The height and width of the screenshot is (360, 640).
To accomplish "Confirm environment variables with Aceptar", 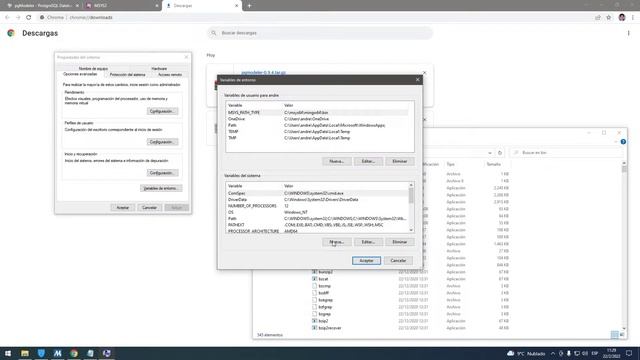I will 366,260.
